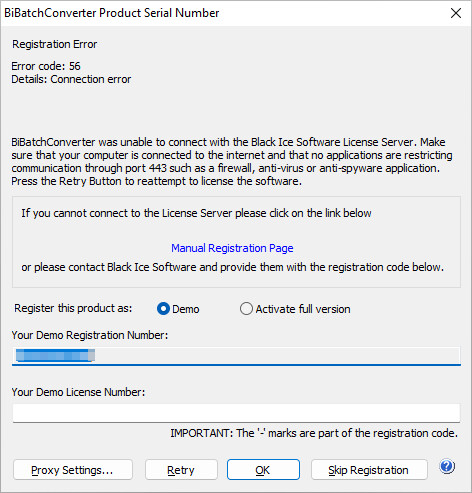Viewport: 472px width, 493px height.
Task: Click the Registration Error heading
Action: (x=55, y=44)
